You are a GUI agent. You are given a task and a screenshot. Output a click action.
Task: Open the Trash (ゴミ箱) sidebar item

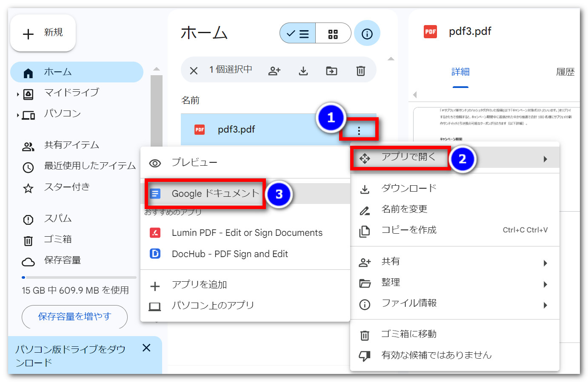[x=58, y=239]
